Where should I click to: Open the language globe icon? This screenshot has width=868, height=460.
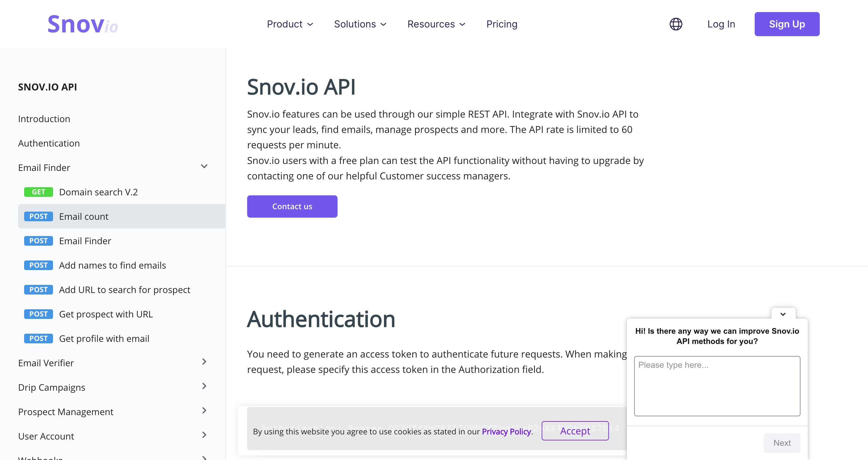[x=676, y=24]
